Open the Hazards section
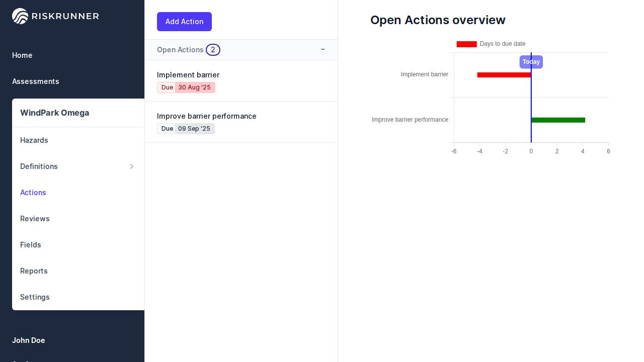 [34, 140]
